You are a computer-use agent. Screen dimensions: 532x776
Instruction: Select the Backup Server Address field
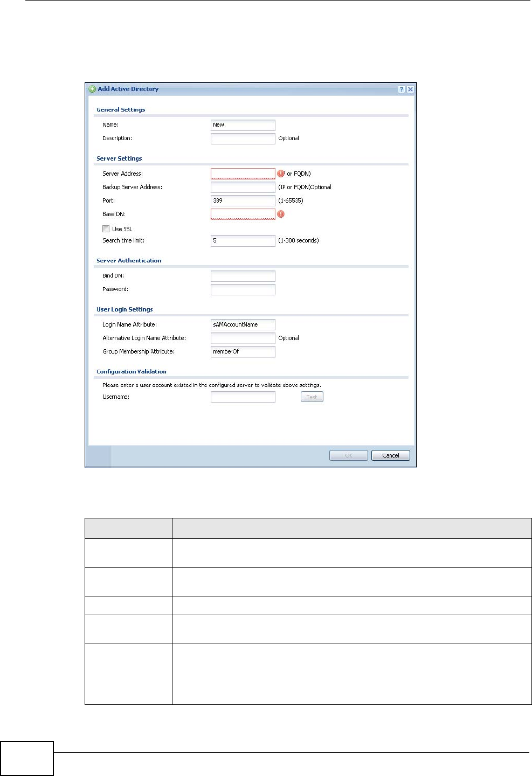point(243,187)
